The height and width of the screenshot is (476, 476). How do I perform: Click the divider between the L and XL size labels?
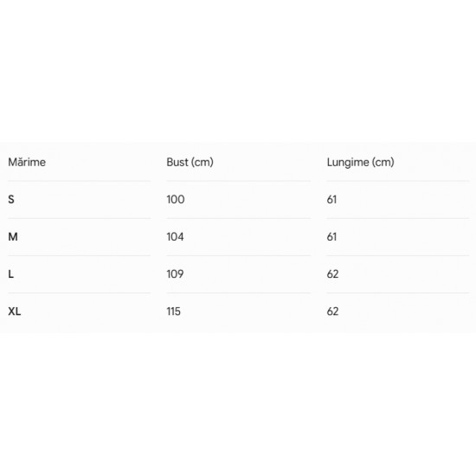pyautogui.click(x=80, y=293)
